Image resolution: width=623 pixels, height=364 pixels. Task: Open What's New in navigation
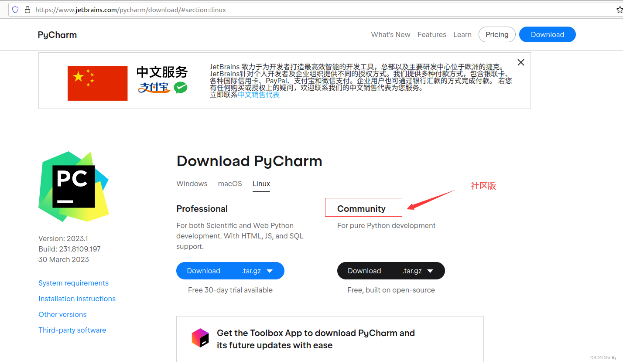(390, 34)
